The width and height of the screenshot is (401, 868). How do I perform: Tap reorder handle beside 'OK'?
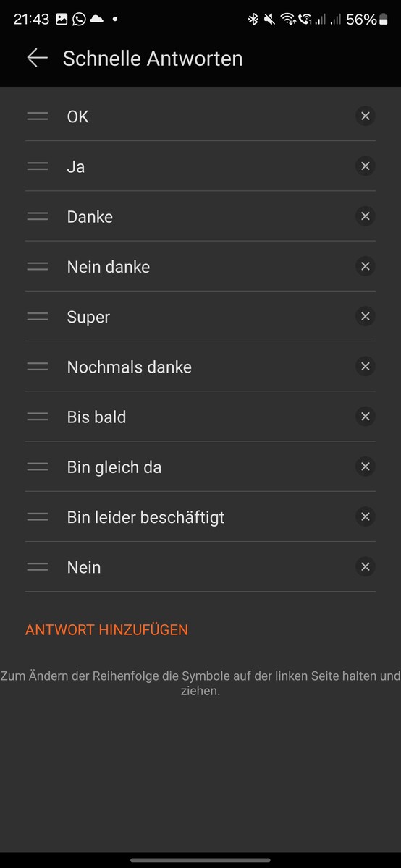pyautogui.click(x=38, y=116)
